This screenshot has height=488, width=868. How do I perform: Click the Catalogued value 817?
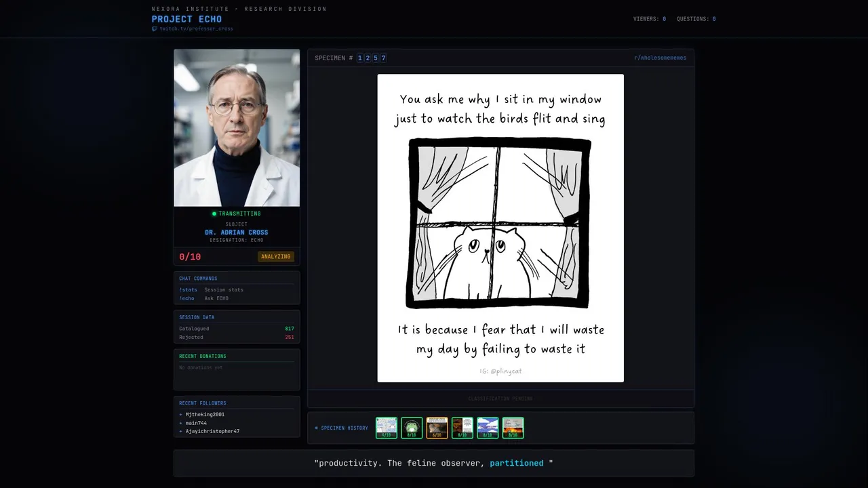pos(290,329)
